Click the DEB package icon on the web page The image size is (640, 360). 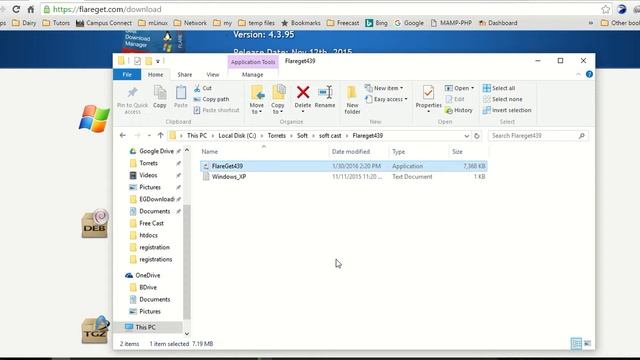pyautogui.click(x=95, y=223)
